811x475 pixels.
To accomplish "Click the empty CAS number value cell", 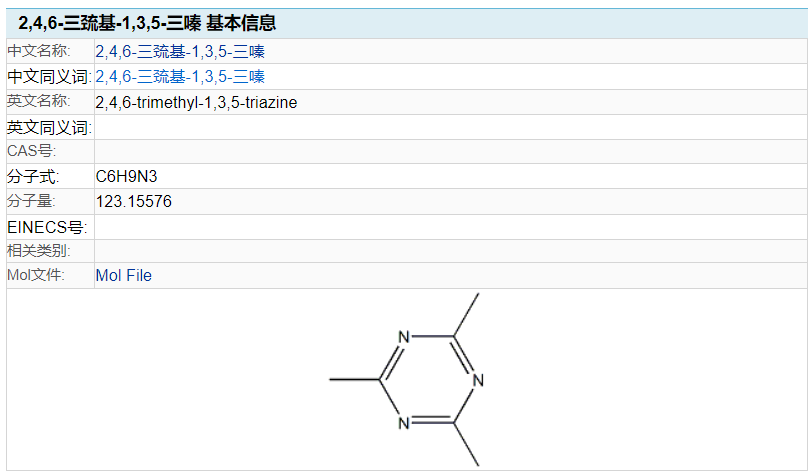I will click(450, 151).
